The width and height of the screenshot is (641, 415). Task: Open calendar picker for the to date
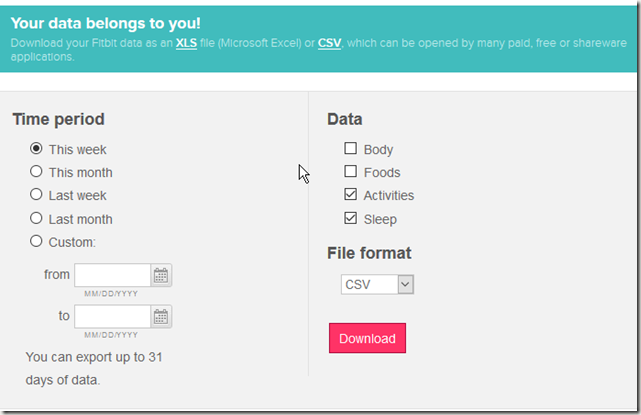(x=161, y=316)
